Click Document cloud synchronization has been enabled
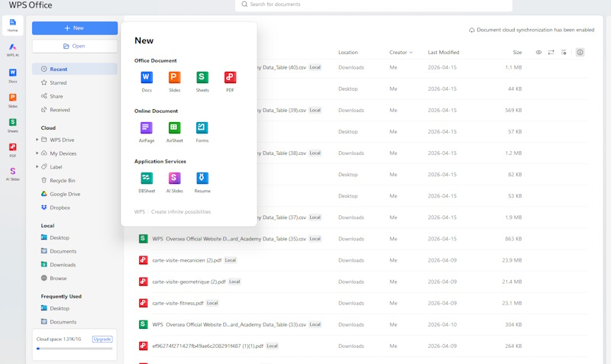 [x=535, y=30]
